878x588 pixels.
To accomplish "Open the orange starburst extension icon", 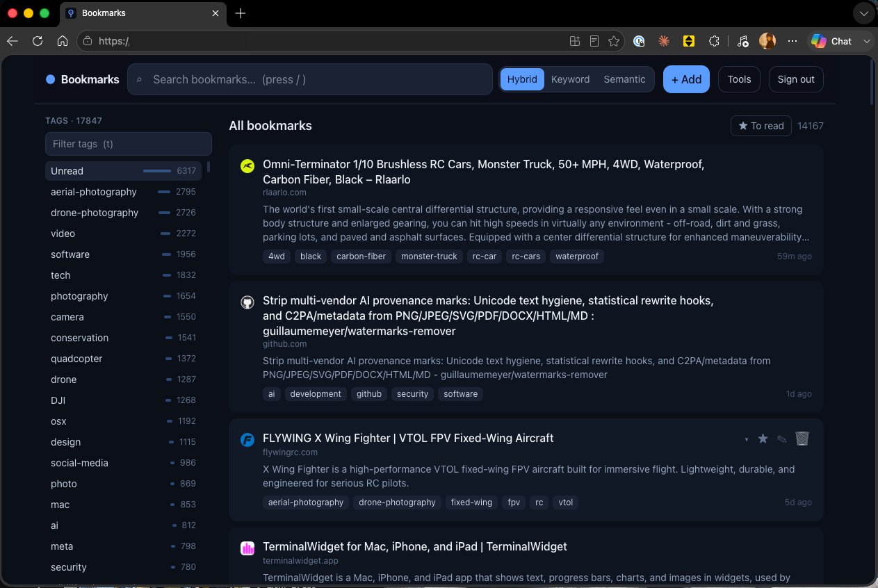I will [664, 41].
